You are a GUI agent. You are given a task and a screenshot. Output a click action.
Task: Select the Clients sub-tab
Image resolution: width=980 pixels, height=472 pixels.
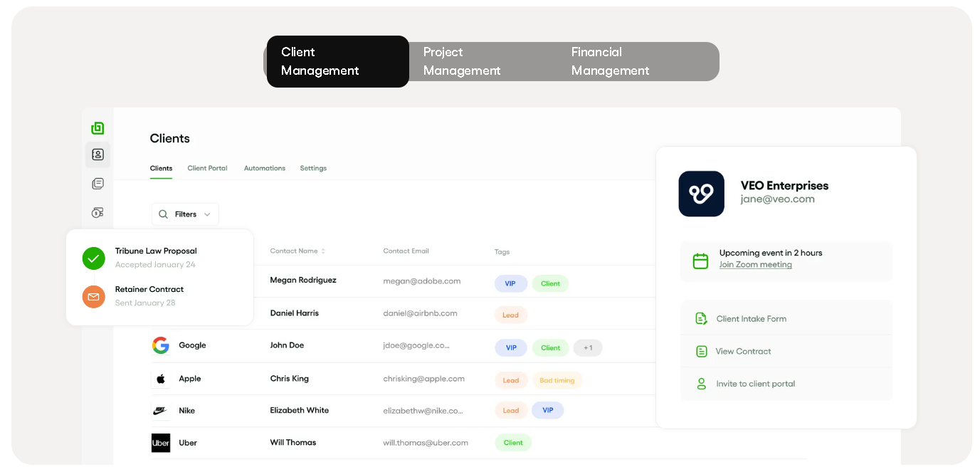pyautogui.click(x=161, y=169)
